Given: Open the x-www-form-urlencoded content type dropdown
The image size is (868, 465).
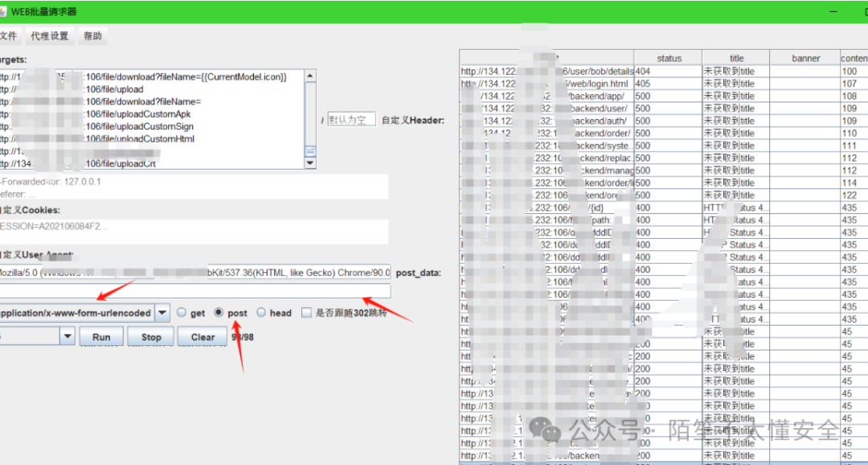Looking at the screenshot, I should pos(162,313).
